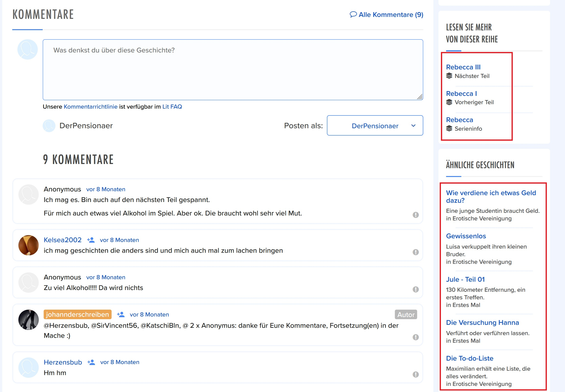Report the 'Zu viel Alkohol' comment
This screenshot has height=392, width=565.
(415, 289)
